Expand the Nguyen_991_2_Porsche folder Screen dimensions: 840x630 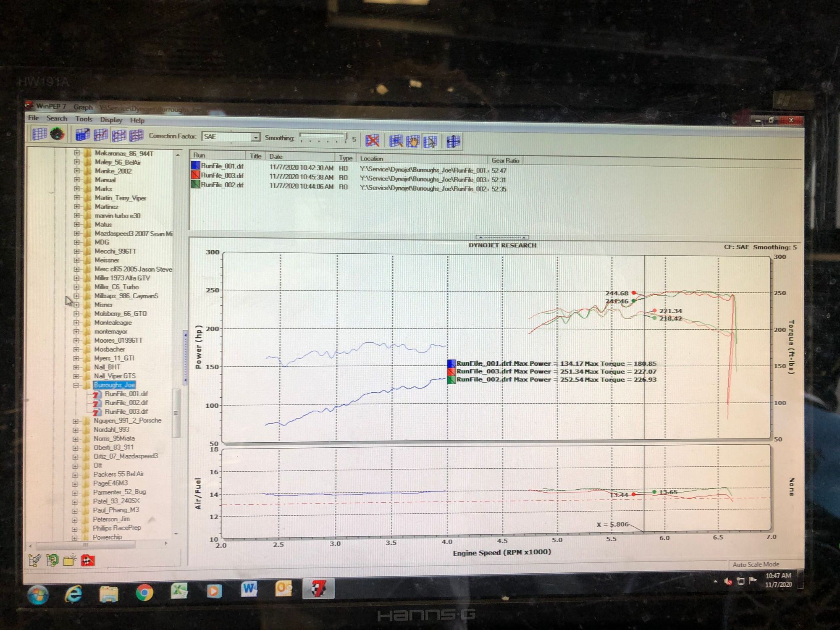(76, 420)
